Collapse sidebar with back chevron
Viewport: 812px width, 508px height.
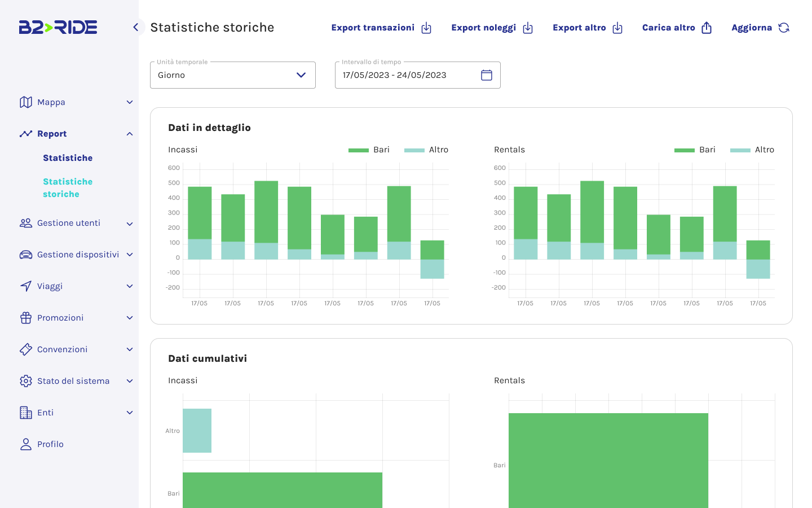pos(135,27)
